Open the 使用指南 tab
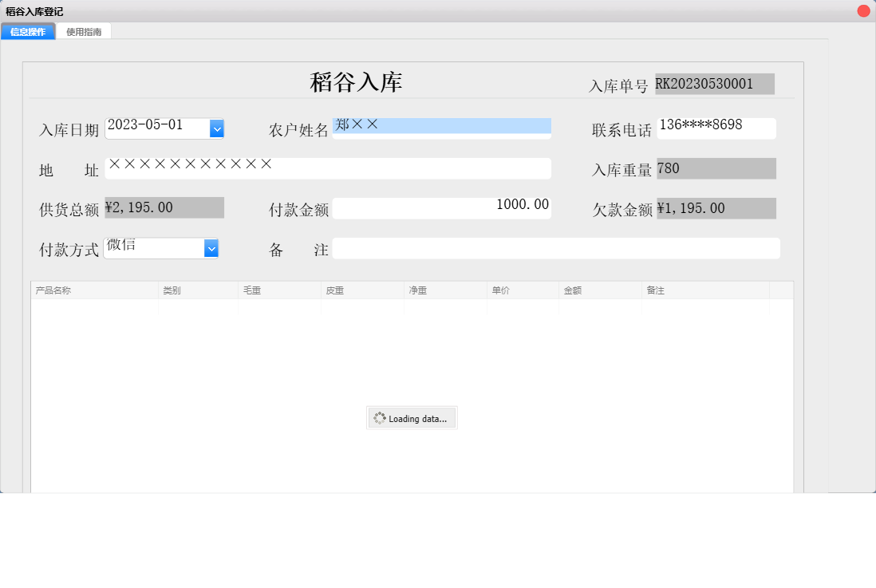Image resolution: width=876 pixels, height=588 pixels. tap(84, 32)
